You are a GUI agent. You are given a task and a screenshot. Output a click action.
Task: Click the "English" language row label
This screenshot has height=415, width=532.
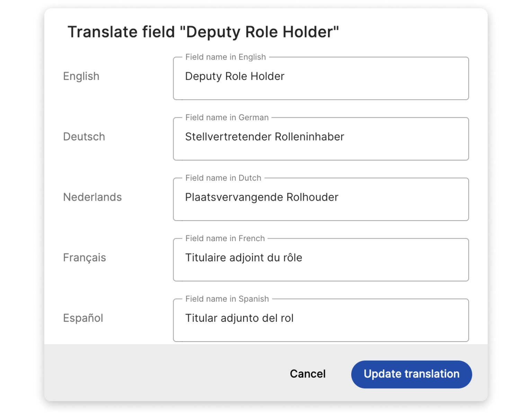[81, 76]
